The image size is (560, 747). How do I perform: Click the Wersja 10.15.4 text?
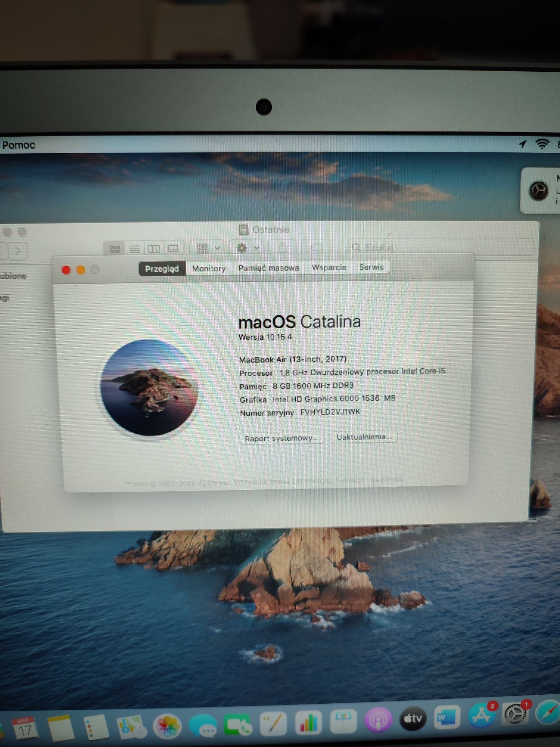pos(265,337)
